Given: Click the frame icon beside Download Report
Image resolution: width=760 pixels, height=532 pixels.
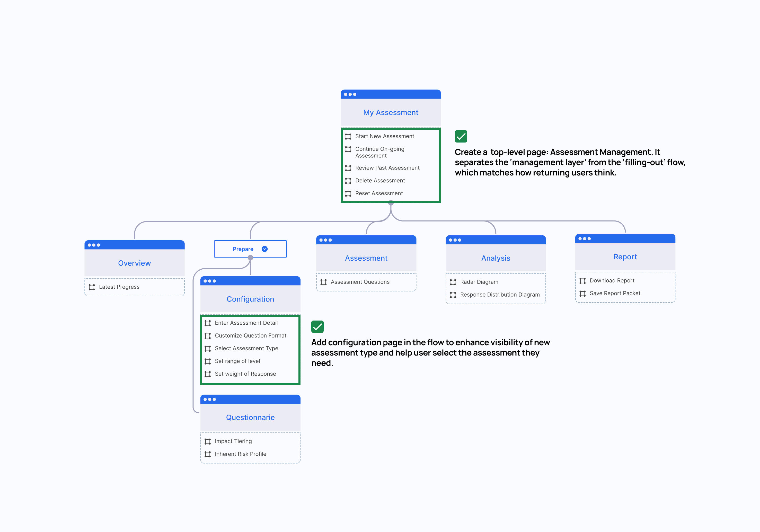Looking at the screenshot, I should tap(582, 281).
